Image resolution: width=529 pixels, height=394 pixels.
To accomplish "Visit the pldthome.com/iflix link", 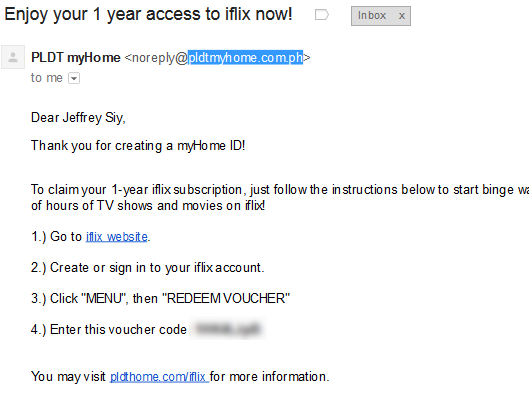I will coord(159,376).
